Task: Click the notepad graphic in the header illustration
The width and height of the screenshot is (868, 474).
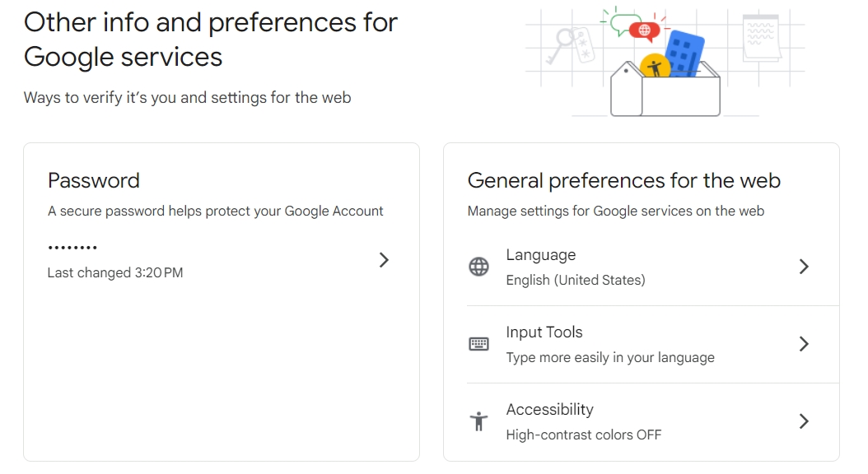Action: click(760, 38)
